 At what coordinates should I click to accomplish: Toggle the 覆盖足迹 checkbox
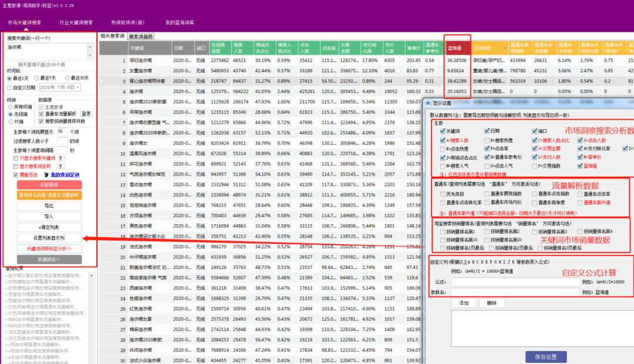click(15, 175)
